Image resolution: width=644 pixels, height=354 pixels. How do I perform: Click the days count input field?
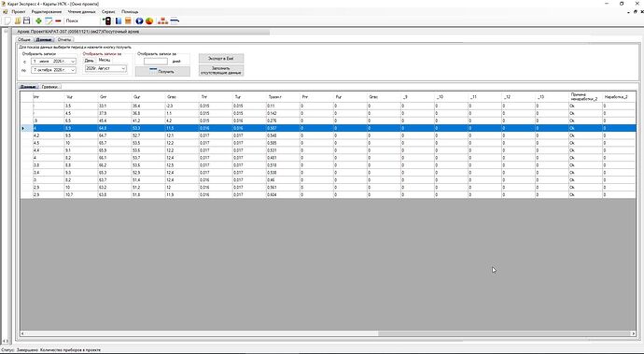[156, 62]
